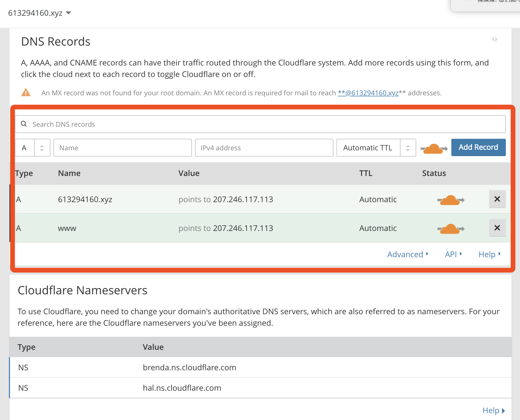
Task: Toggle proxy cloud for 613294160.xyz record
Action: pos(451,200)
